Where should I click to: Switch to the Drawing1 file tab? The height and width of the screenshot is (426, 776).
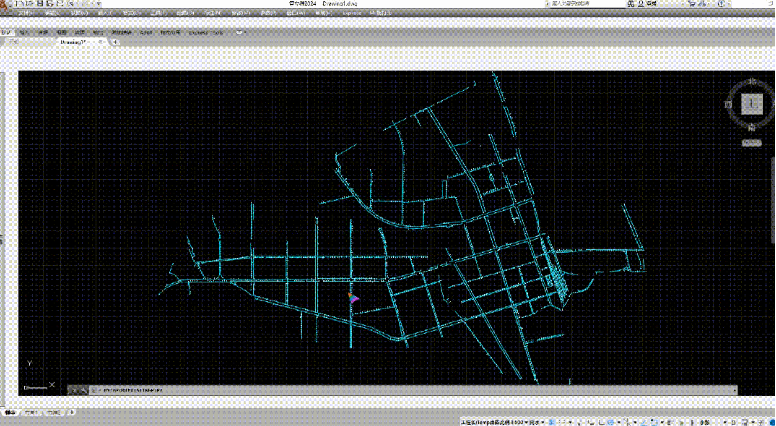(73, 43)
